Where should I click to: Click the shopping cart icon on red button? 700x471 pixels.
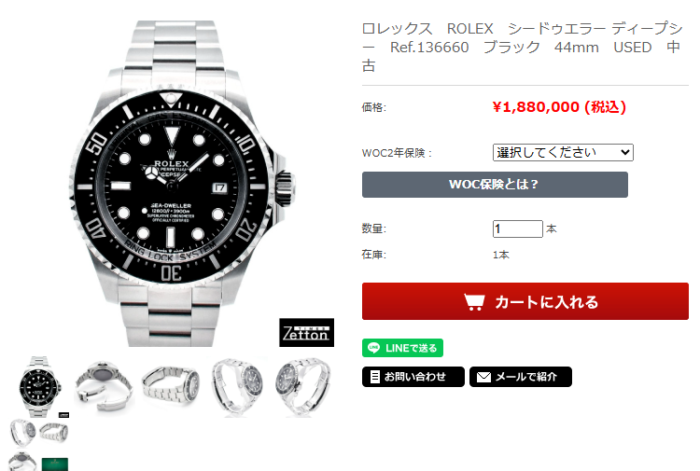coord(474,302)
